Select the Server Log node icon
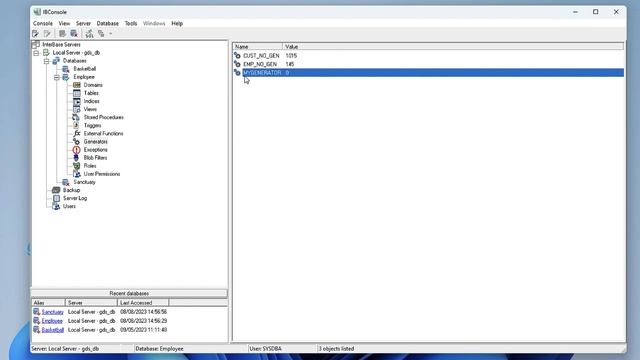The image size is (640, 360). point(56,198)
